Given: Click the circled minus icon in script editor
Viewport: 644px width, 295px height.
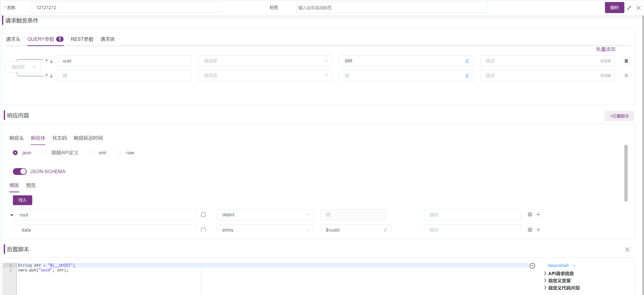Looking at the screenshot, I should 532,266.
